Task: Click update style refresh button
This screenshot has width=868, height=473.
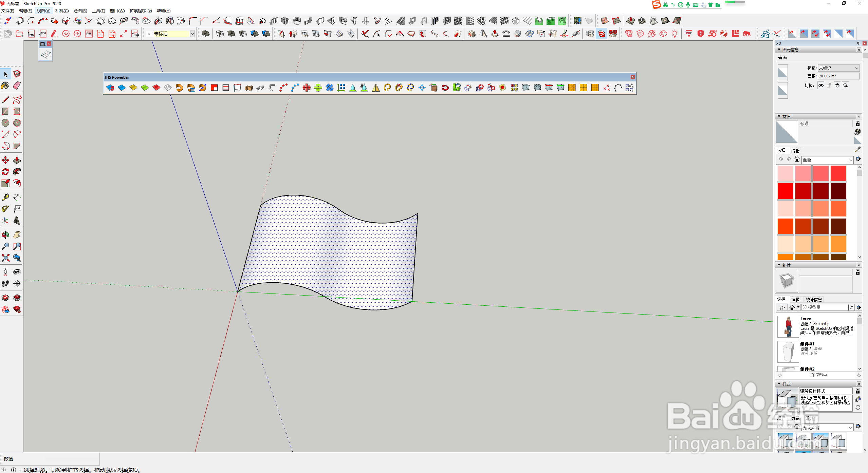Action: click(857, 408)
